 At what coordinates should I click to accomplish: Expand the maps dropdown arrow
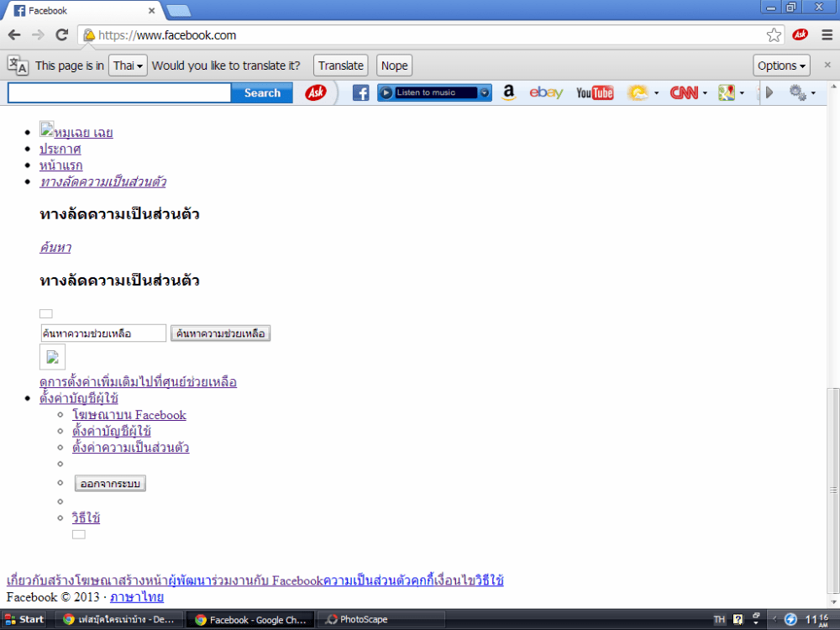pos(742,92)
